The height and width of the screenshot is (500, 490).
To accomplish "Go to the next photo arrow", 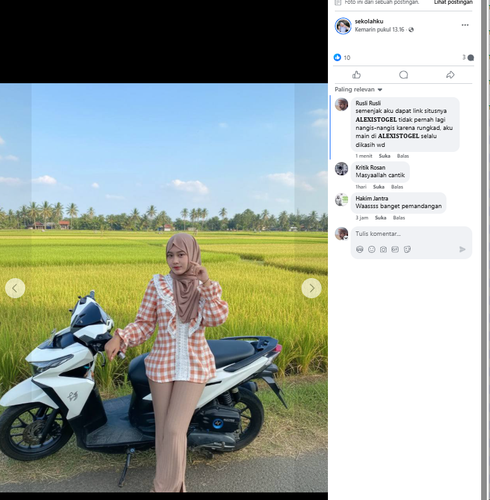I will pyautogui.click(x=311, y=288).
